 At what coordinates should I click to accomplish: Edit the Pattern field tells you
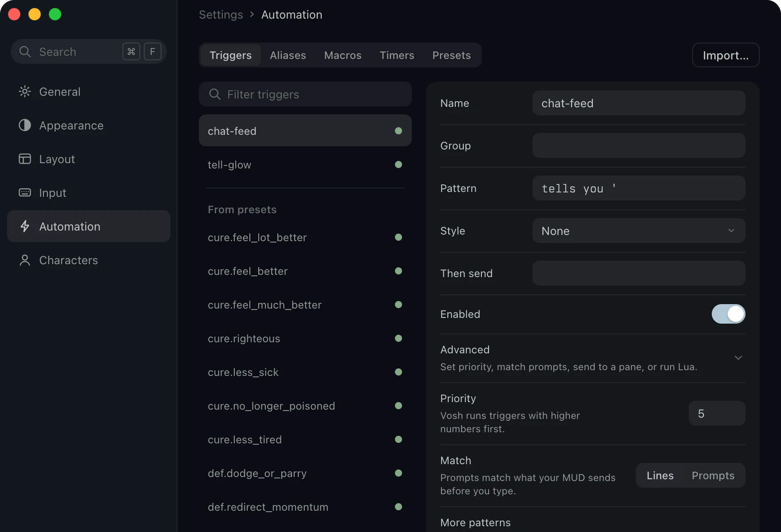(x=639, y=188)
